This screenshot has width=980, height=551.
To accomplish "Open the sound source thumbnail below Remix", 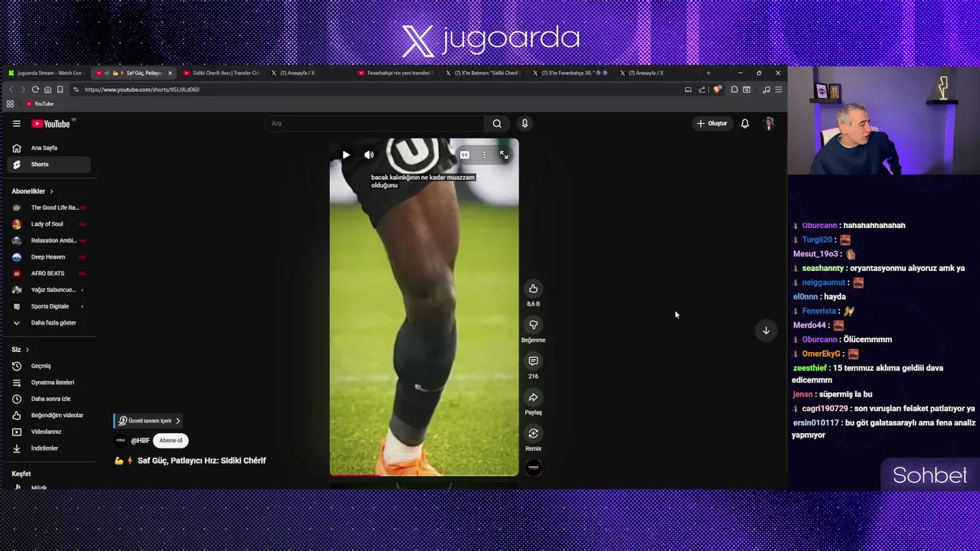I will (x=533, y=468).
